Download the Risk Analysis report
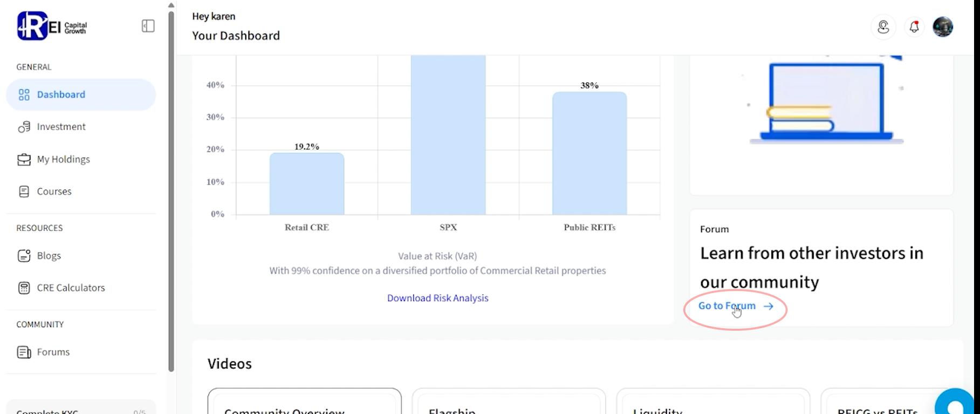This screenshot has height=414, width=980. [437, 298]
